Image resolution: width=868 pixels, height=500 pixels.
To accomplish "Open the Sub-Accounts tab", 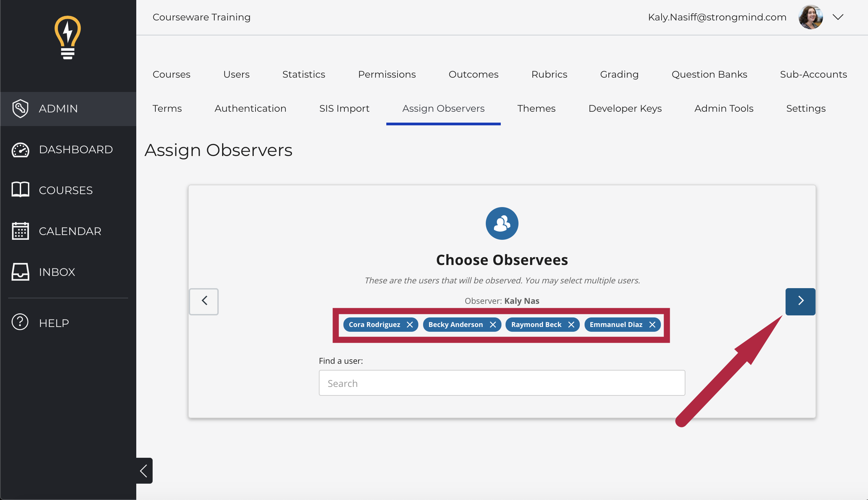I will coord(813,74).
